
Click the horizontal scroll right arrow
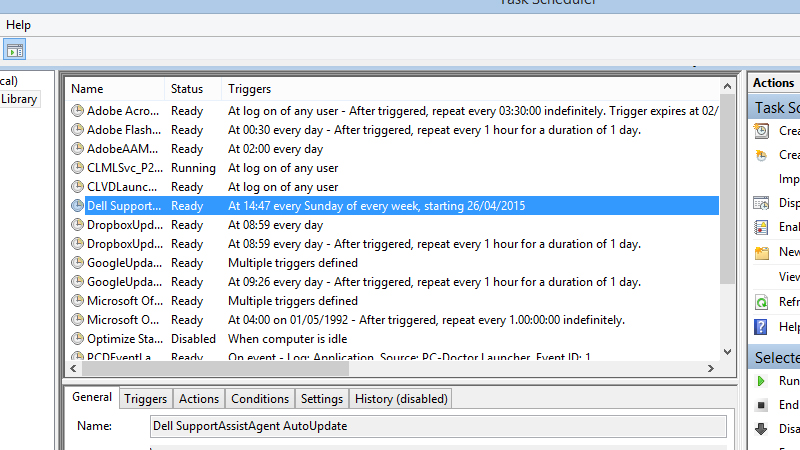coord(711,368)
